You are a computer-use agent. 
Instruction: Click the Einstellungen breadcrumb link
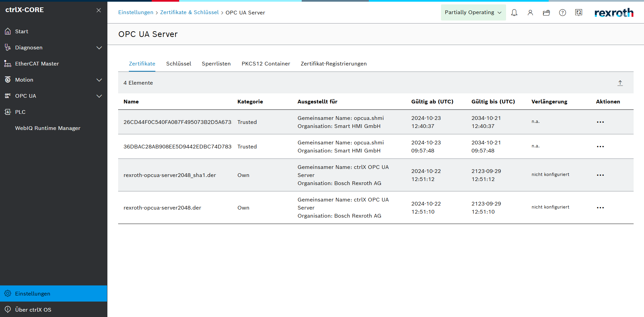tap(136, 12)
